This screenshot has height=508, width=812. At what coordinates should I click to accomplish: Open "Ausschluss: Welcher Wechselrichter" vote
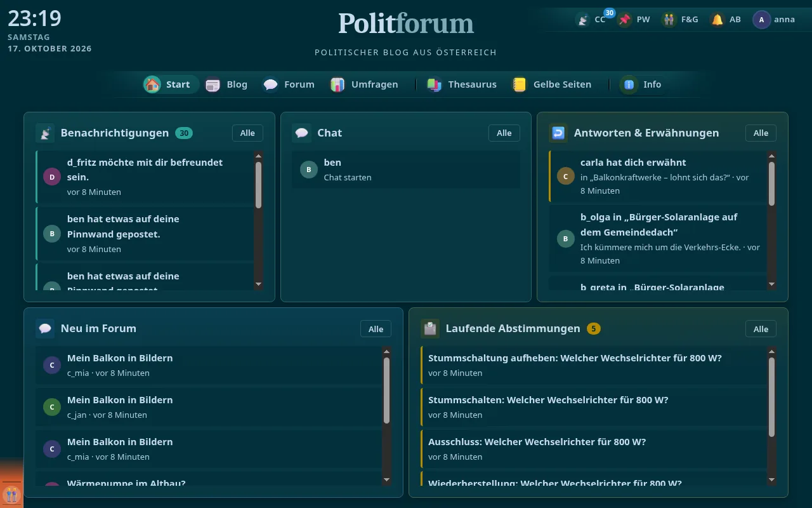point(594,449)
